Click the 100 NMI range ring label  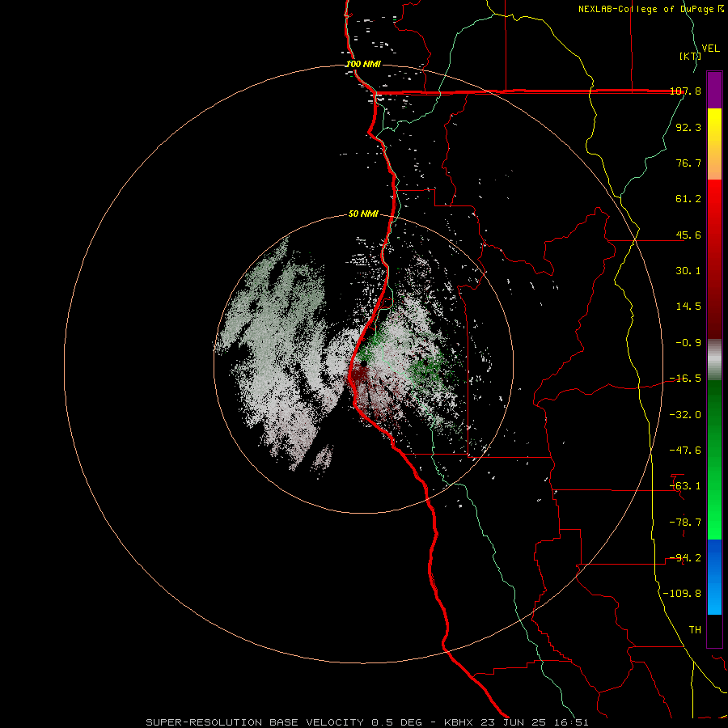click(x=363, y=64)
